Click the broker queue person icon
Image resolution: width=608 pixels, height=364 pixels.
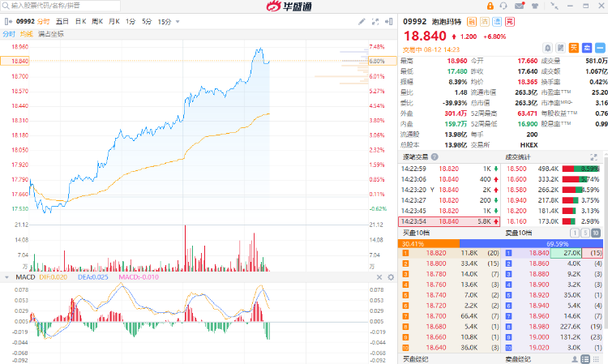pos(575,359)
